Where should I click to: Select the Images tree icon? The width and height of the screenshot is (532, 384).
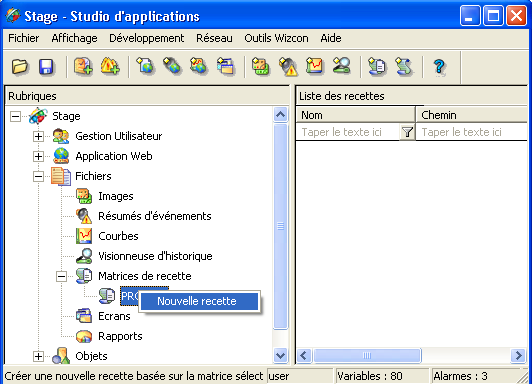tap(84, 196)
